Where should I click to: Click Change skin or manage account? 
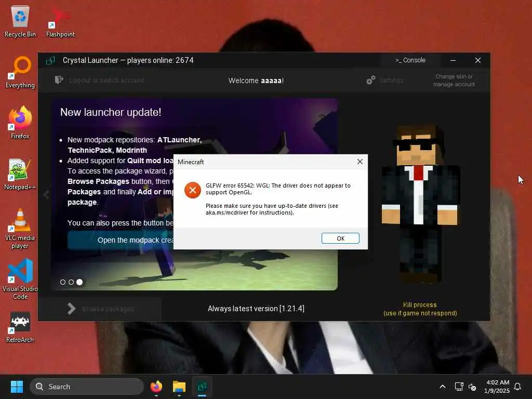click(454, 81)
